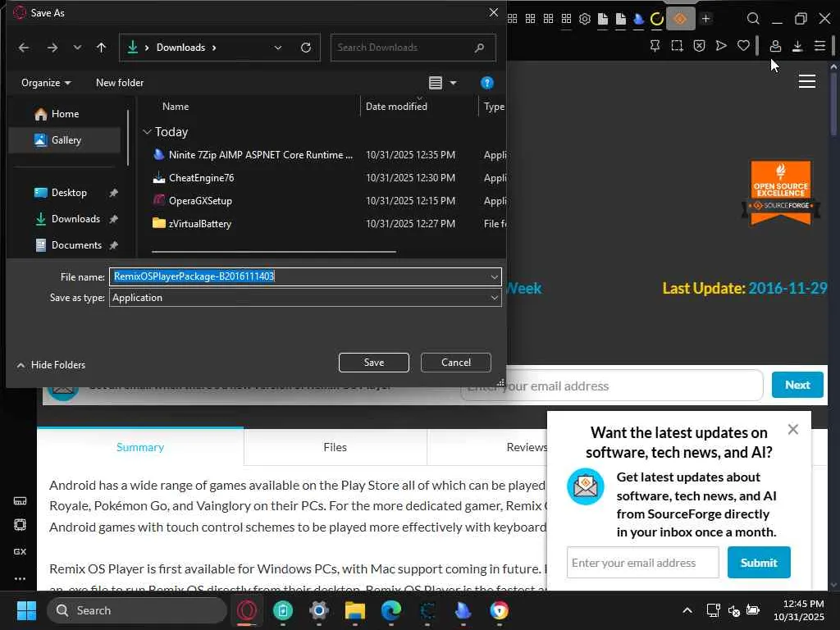Open the Save as type dropdown

coord(305,298)
